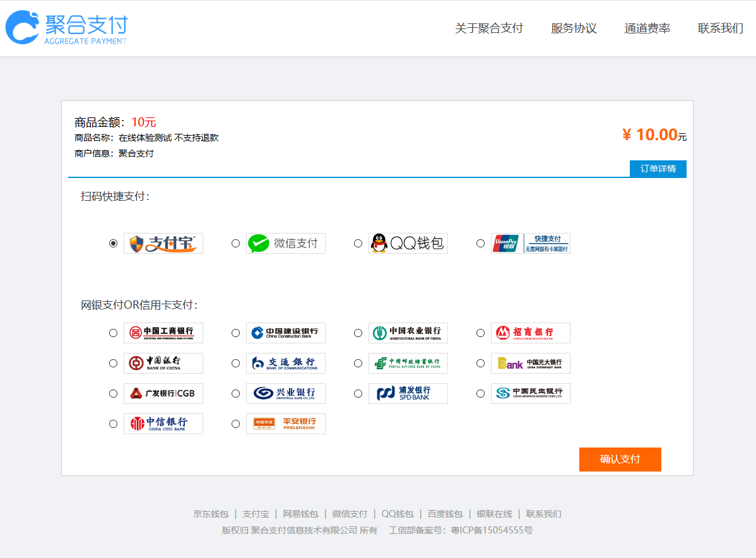Click the 中国工商银行 ICBC logo
Screen dimensions: 756x558
(x=163, y=333)
